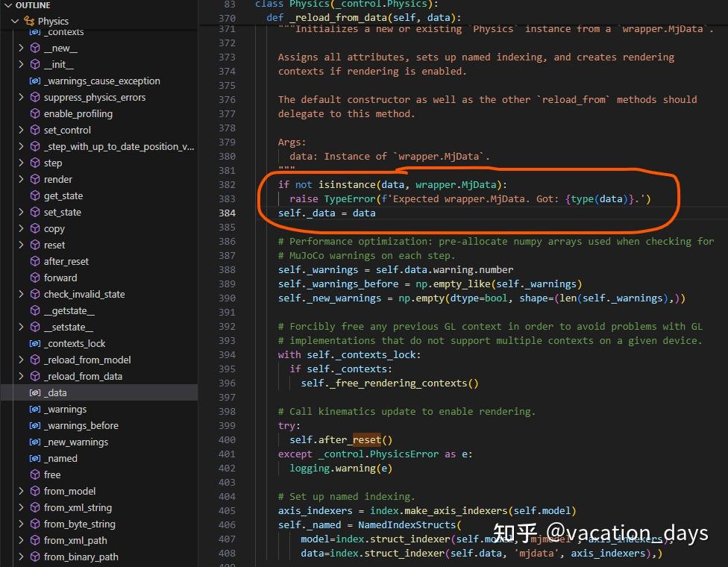Select the after_reset outline entry
Image resolution: width=728 pixels, height=567 pixels.
[x=67, y=261]
